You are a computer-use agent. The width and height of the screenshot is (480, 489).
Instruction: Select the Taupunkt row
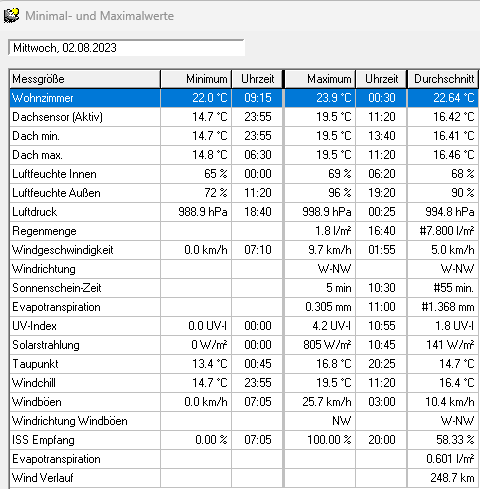click(244, 364)
